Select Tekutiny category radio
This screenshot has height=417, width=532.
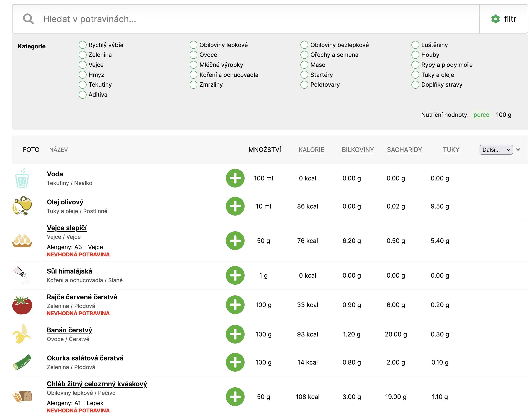pyautogui.click(x=83, y=85)
